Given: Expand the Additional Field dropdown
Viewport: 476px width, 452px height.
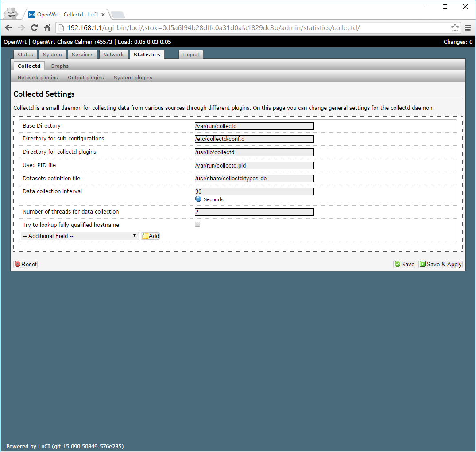Looking at the screenshot, I should pos(80,236).
